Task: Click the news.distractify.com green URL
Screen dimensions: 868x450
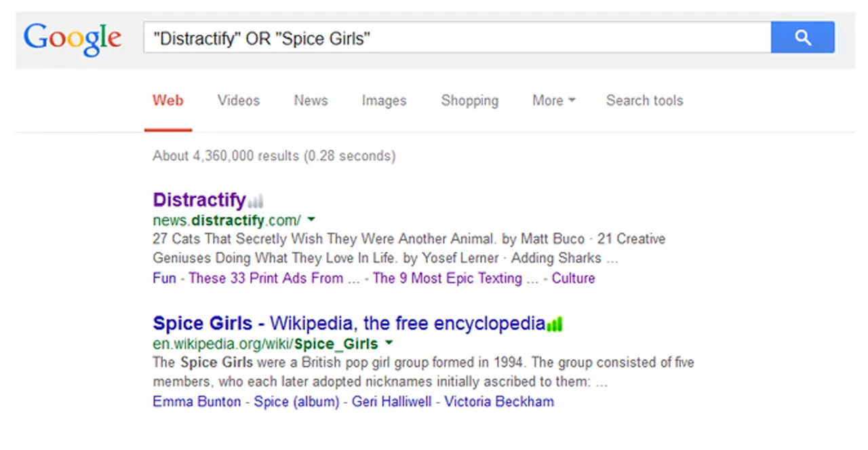Action: coord(227,221)
